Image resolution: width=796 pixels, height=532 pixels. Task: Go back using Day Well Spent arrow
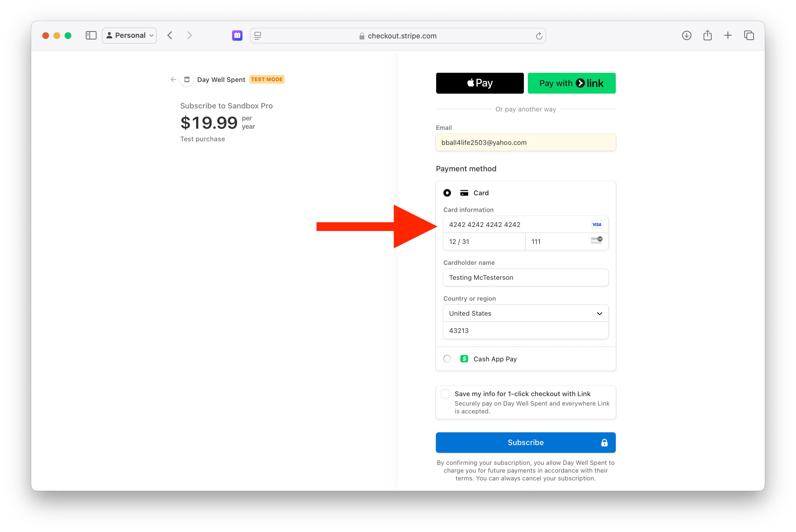(174, 79)
